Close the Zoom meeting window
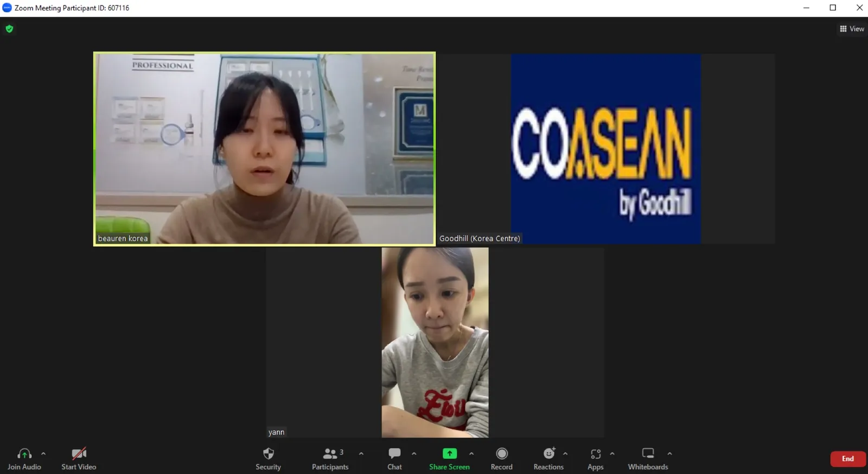 point(859,8)
